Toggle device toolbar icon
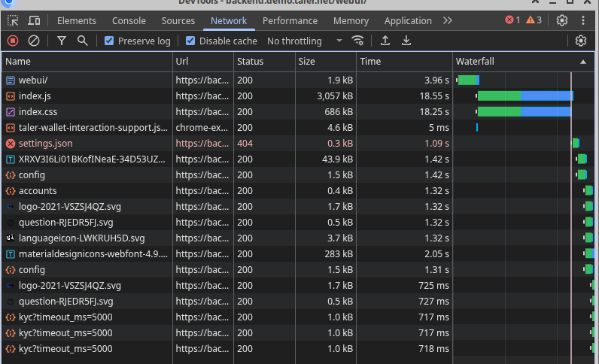This screenshot has height=364, width=599. point(35,21)
